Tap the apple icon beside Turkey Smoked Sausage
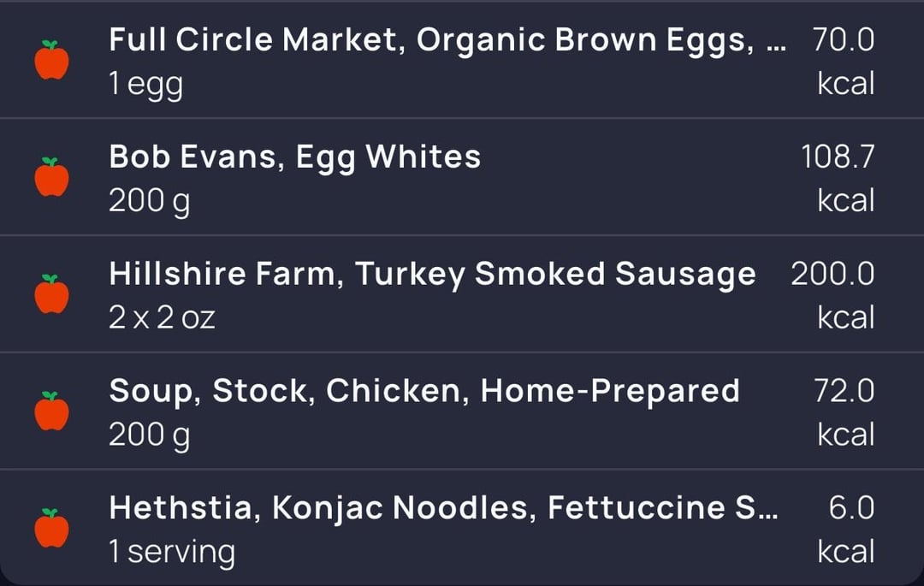The image size is (924, 586). tap(52, 294)
